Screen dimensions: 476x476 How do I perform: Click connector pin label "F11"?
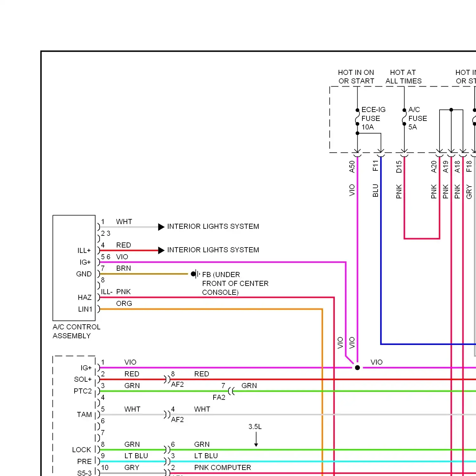tap(375, 166)
